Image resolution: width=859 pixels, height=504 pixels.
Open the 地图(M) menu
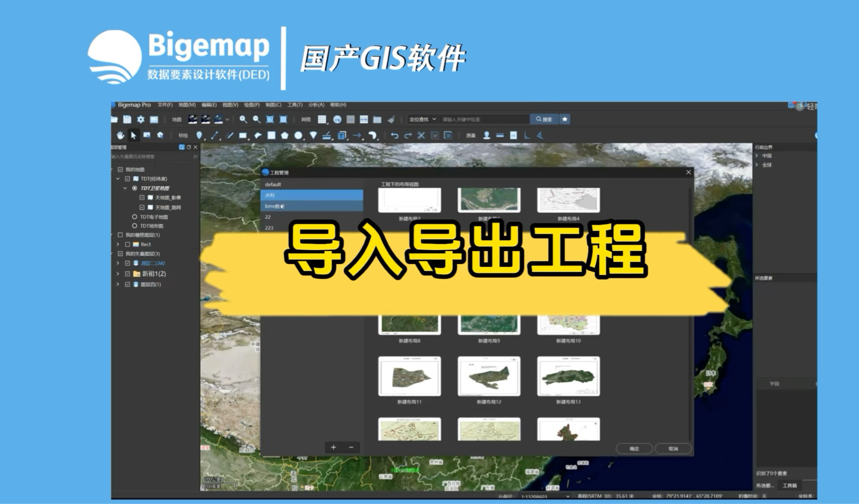(187, 105)
